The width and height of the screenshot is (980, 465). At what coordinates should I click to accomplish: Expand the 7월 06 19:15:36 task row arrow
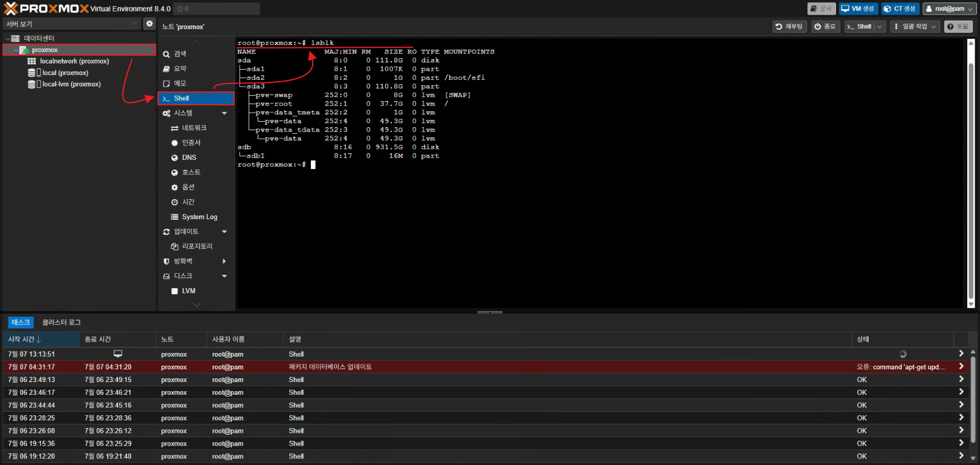pos(961,443)
